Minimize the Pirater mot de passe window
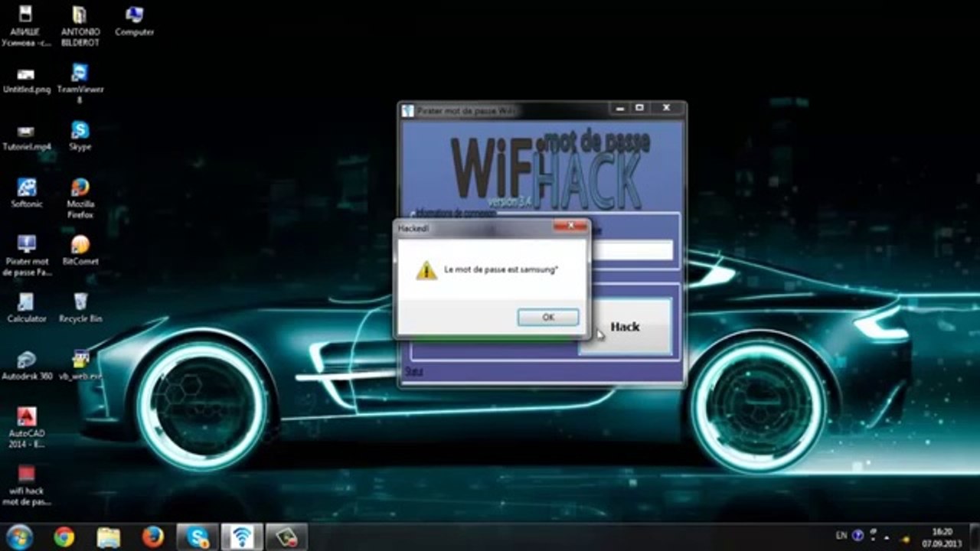The height and width of the screenshot is (551, 980). pyautogui.click(x=619, y=109)
